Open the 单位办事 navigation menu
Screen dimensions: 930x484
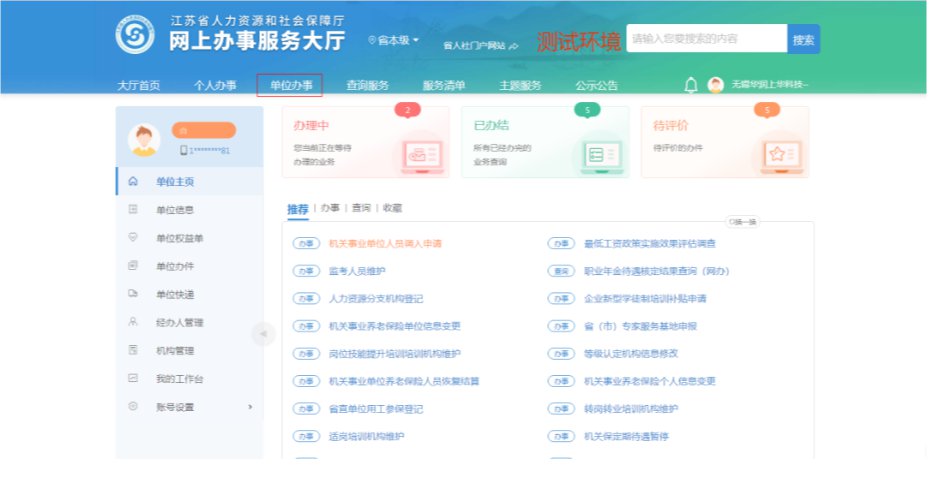pyautogui.click(x=290, y=85)
